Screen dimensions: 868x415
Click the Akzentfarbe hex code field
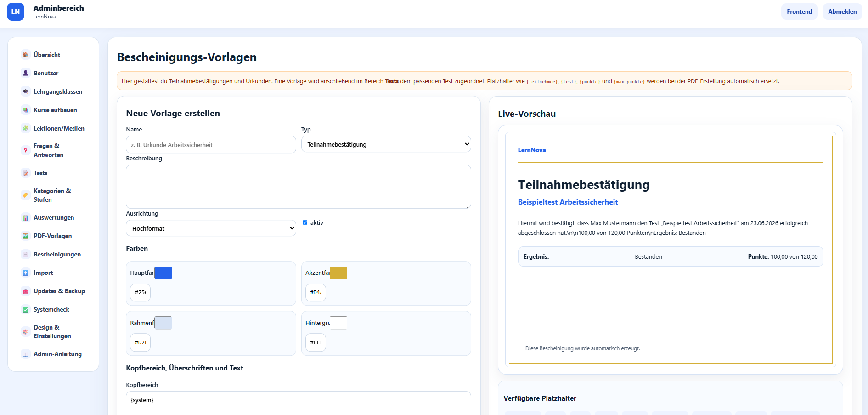[x=316, y=292]
